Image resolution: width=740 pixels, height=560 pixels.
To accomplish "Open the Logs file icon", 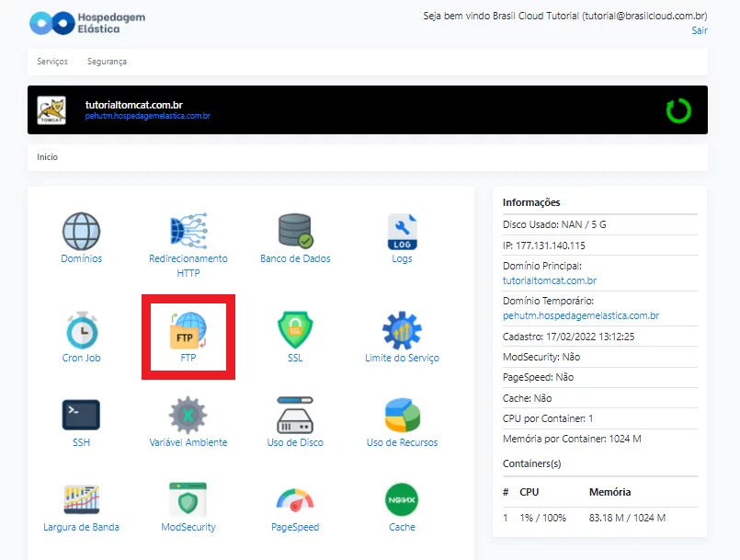I will point(402,232).
